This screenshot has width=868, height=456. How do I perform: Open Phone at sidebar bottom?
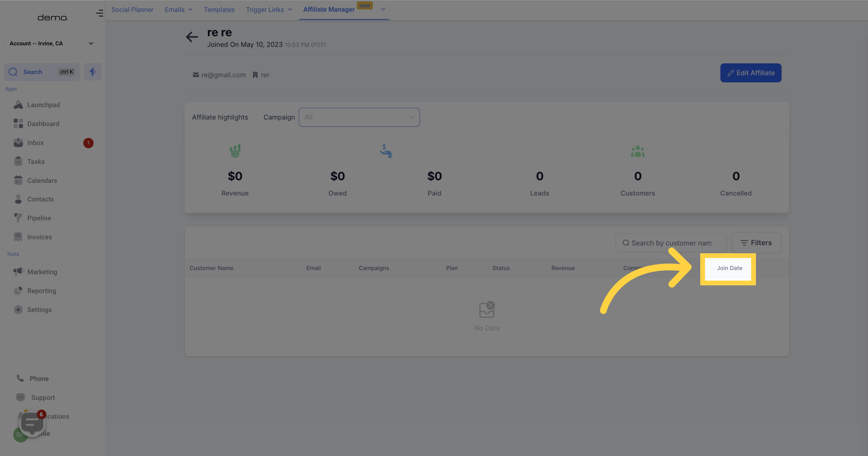tap(39, 379)
